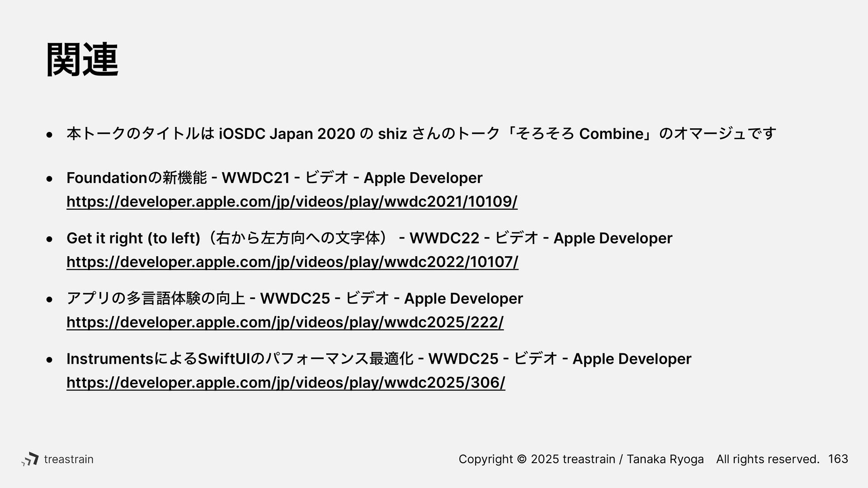Screen dimensions: 868x488
Task: Click the iOSDC Japan 2020 homage bullet text
Action: (421, 134)
